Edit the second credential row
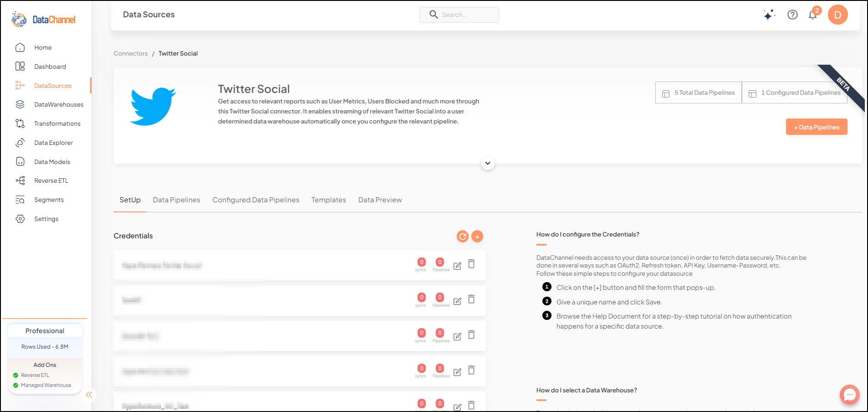This screenshot has width=868, height=412. click(x=457, y=301)
